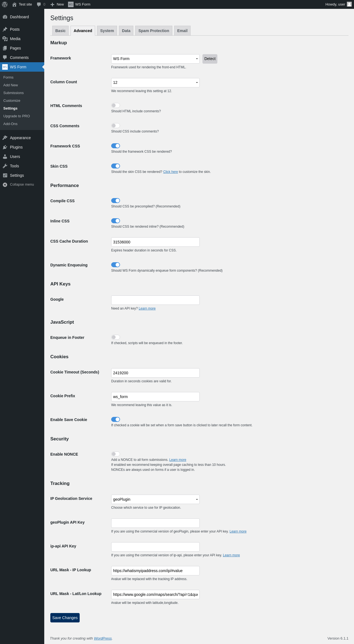Expand the Column Count dropdown
The height and width of the screenshot is (644, 354).
click(x=155, y=83)
